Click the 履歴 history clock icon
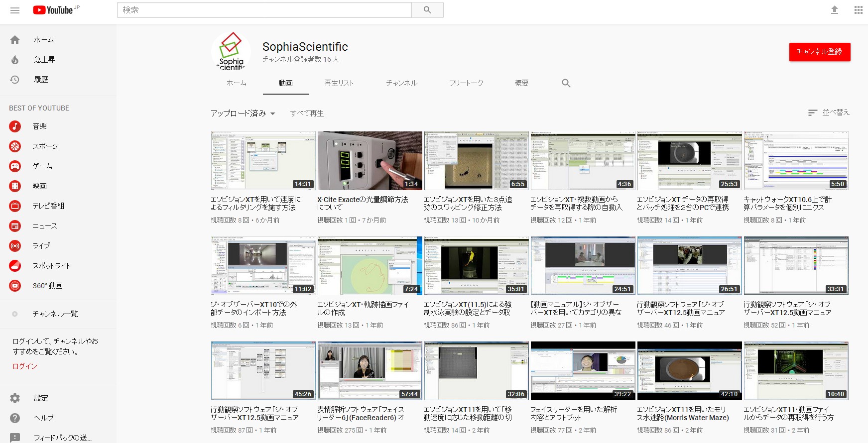The width and height of the screenshot is (868, 443). tap(15, 80)
